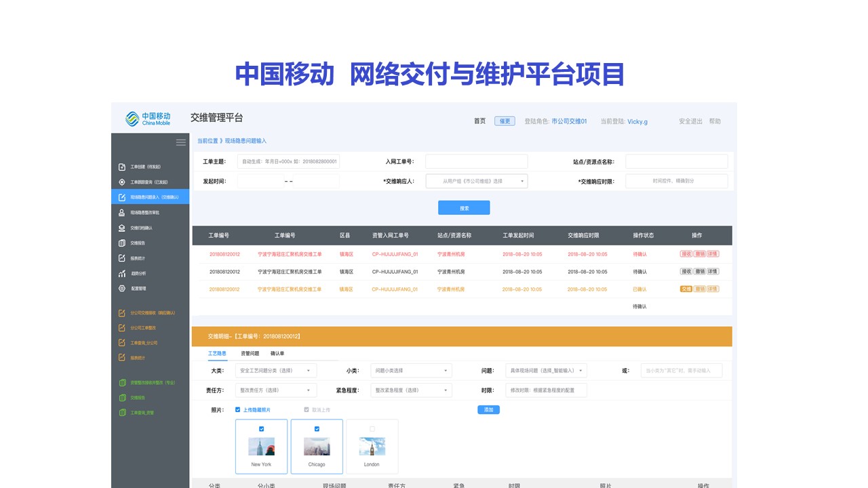Image resolution: width=868 pixels, height=488 pixels.
Task: Click the China Mobile logo
Action: point(148,119)
